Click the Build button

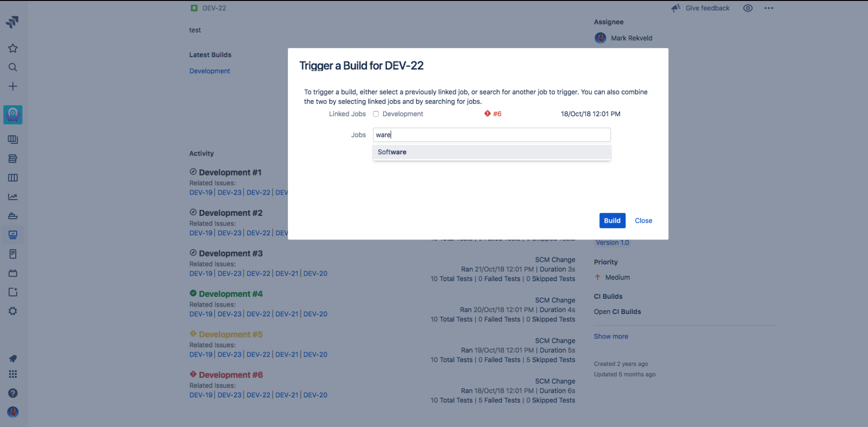pyautogui.click(x=612, y=220)
